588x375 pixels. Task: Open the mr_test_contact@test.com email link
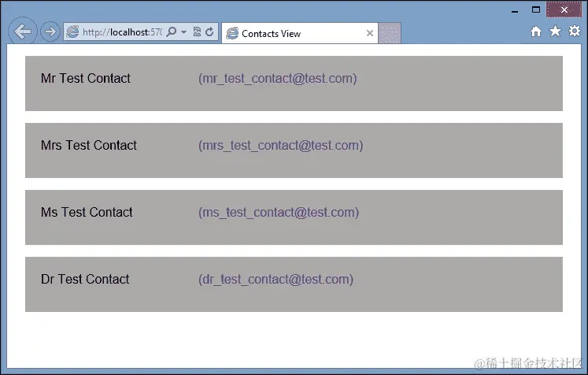coord(278,79)
